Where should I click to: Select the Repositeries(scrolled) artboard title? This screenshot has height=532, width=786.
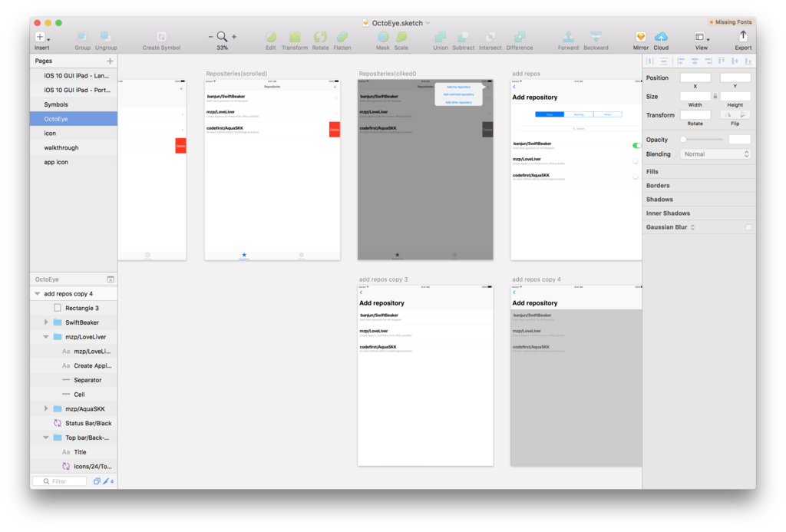pyautogui.click(x=236, y=74)
